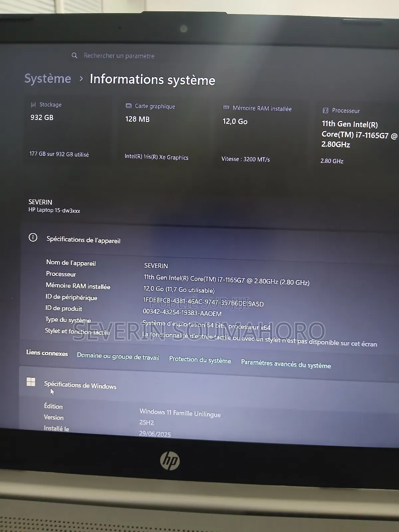Click the info icon beside Spécifications de l'appareil

point(33,237)
